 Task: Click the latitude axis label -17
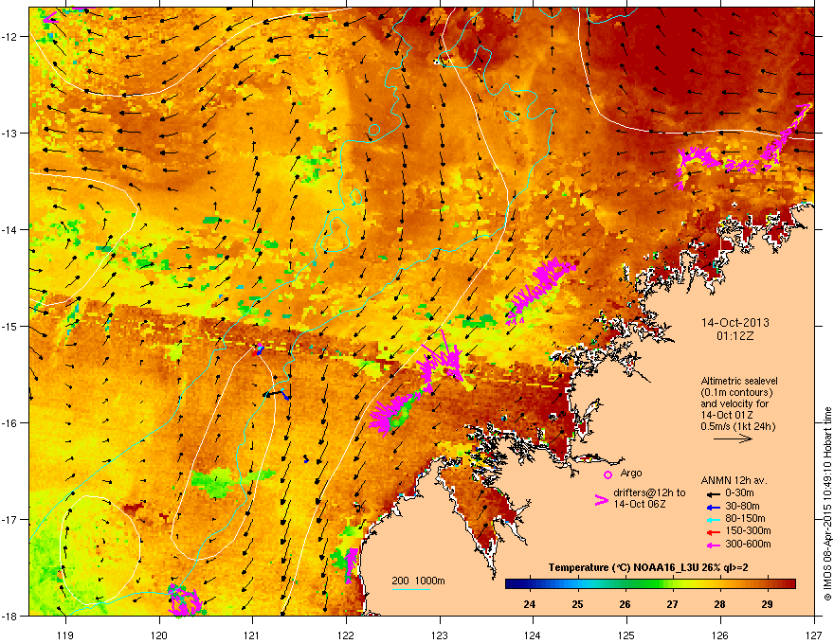(x=10, y=519)
